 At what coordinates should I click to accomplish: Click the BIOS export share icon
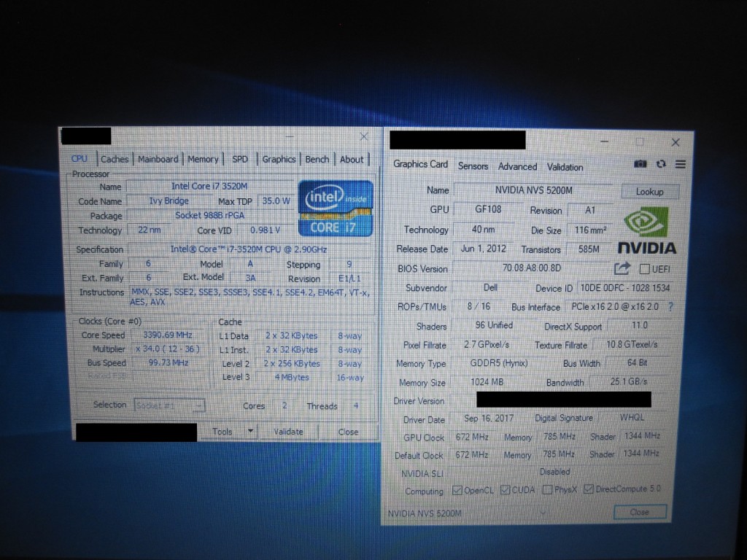click(622, 268)
